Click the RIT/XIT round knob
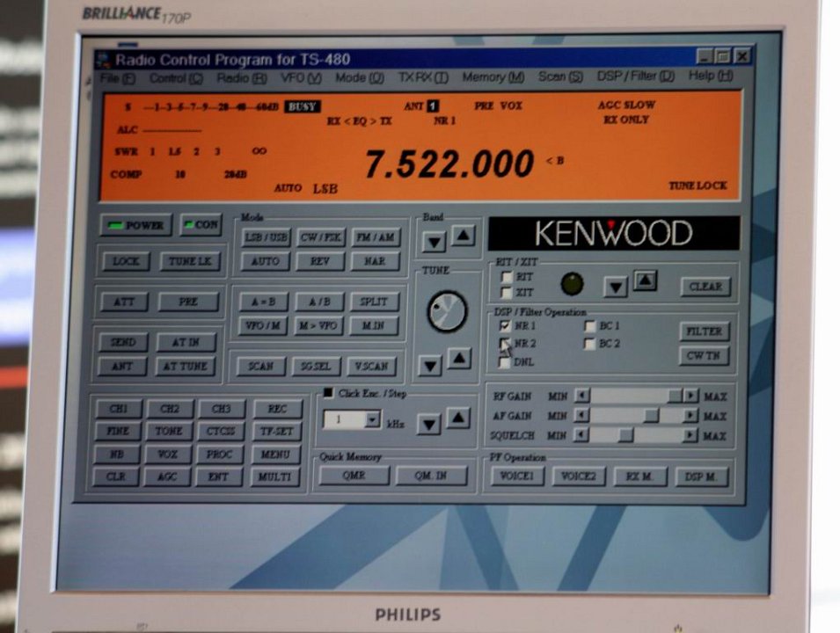The width and height of the screenshot is (840, 633). click(x=572, y=284)
